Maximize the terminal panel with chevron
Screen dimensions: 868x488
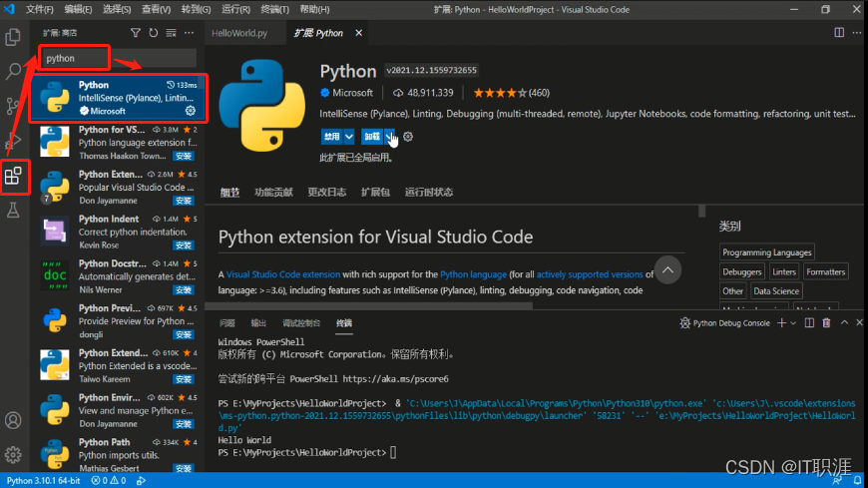point(844,322)
